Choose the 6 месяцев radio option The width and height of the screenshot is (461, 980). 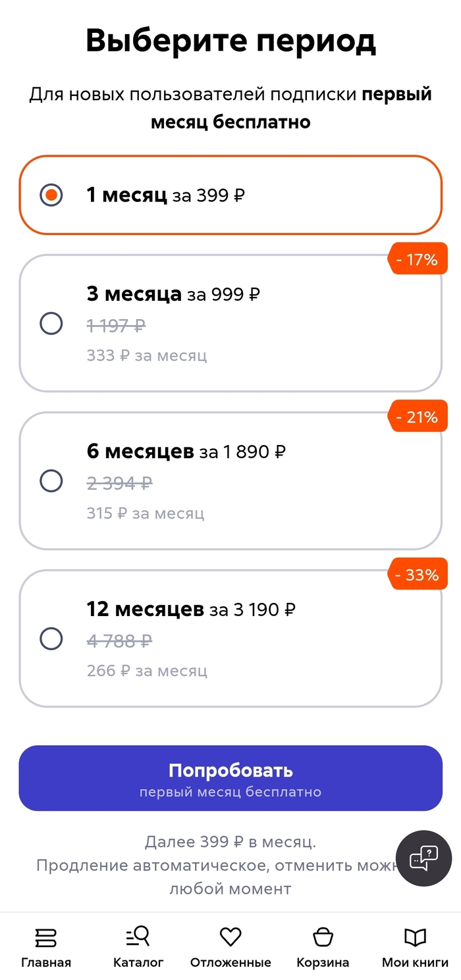[x=51, y=481]
